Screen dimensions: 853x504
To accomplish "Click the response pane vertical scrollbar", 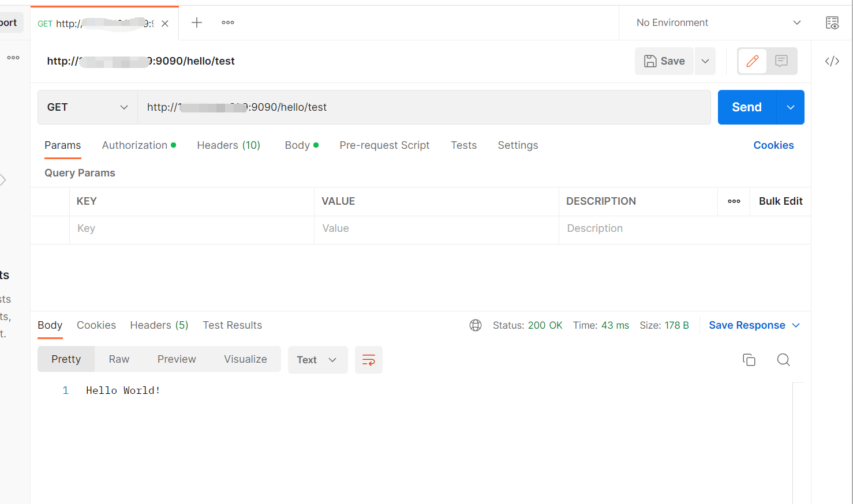I will coord(799,443).
